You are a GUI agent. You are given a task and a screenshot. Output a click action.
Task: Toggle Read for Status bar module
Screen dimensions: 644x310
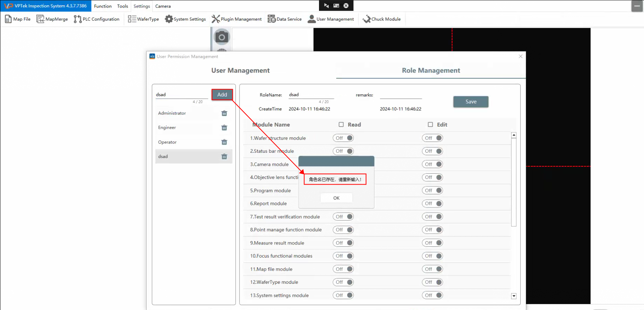click(343, 151)
